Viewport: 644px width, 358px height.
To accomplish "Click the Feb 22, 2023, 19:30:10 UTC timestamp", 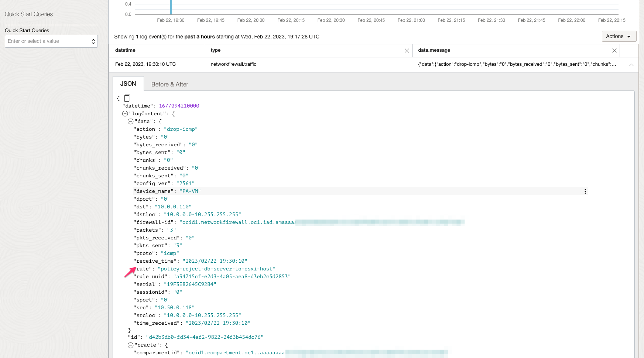I will [145, 64].
